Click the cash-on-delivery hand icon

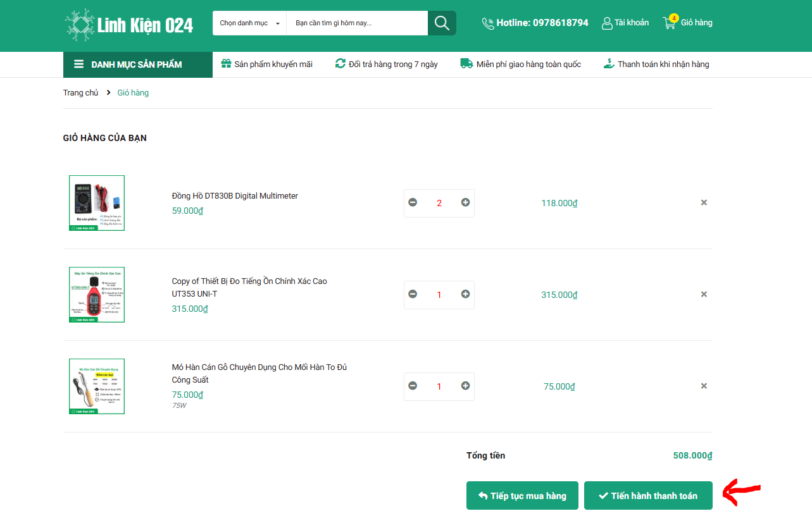coord(609,63)
